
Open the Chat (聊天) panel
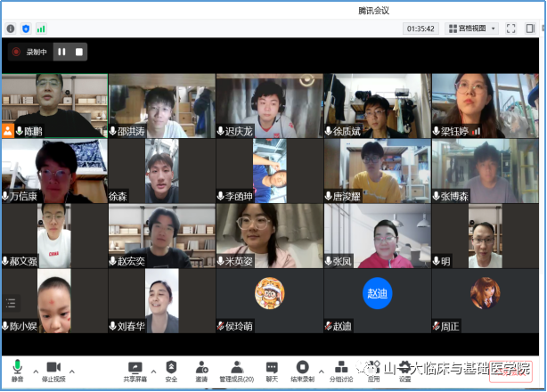point(272,370)
